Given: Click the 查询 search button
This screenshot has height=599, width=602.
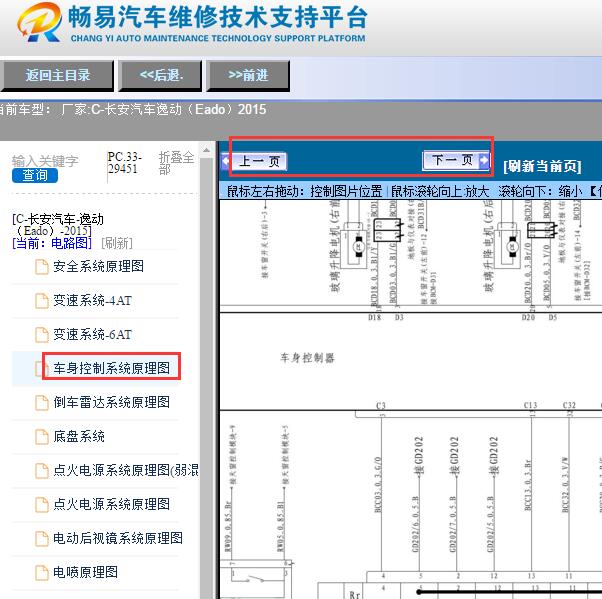Looking at the screenshot, I should click(x=35, y=175).
